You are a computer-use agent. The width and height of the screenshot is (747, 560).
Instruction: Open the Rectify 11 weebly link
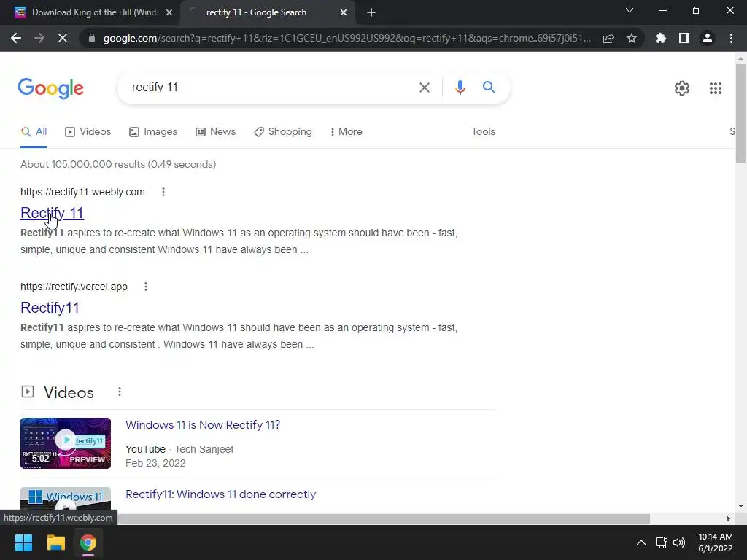coord(52,213)
